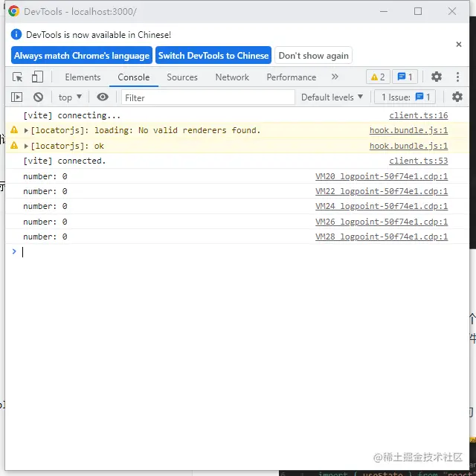Click the warning icon on loading message

14,130
